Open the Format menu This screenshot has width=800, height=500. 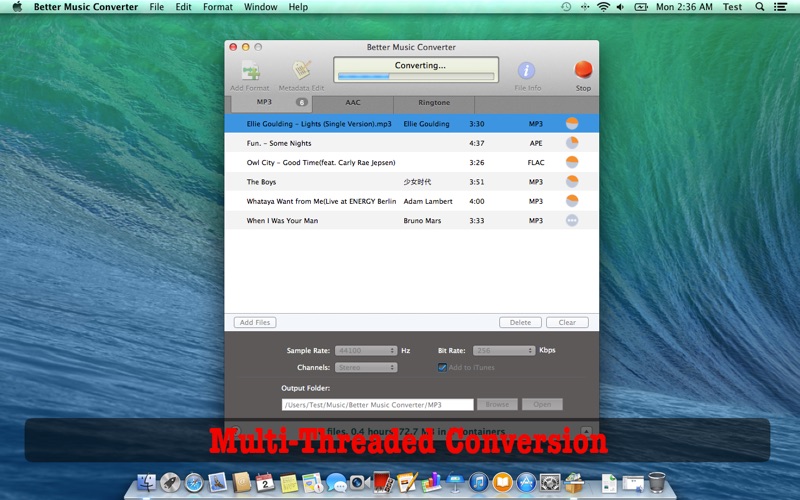coord(218,7)
